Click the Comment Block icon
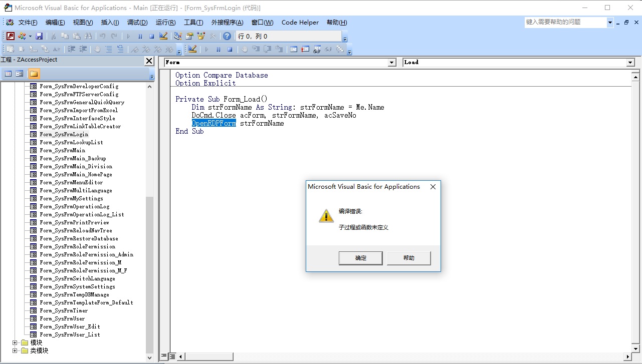Viewport: 642px width, 364px height. point(109,49)
